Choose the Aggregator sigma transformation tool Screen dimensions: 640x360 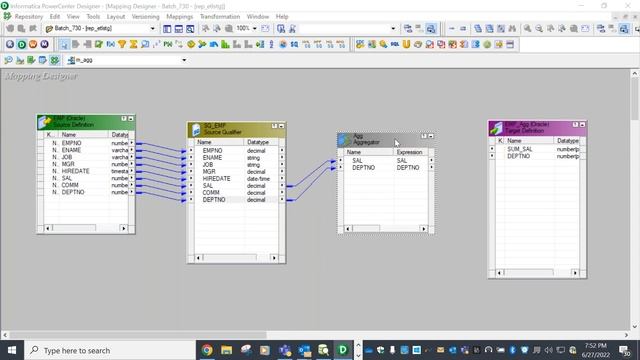point(133,44)
